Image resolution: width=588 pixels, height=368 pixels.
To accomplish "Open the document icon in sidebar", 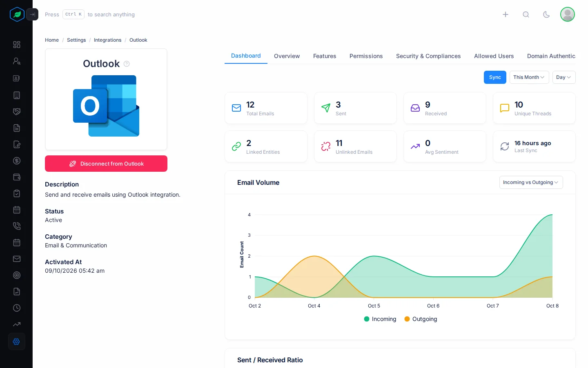I will coord(17,128).
